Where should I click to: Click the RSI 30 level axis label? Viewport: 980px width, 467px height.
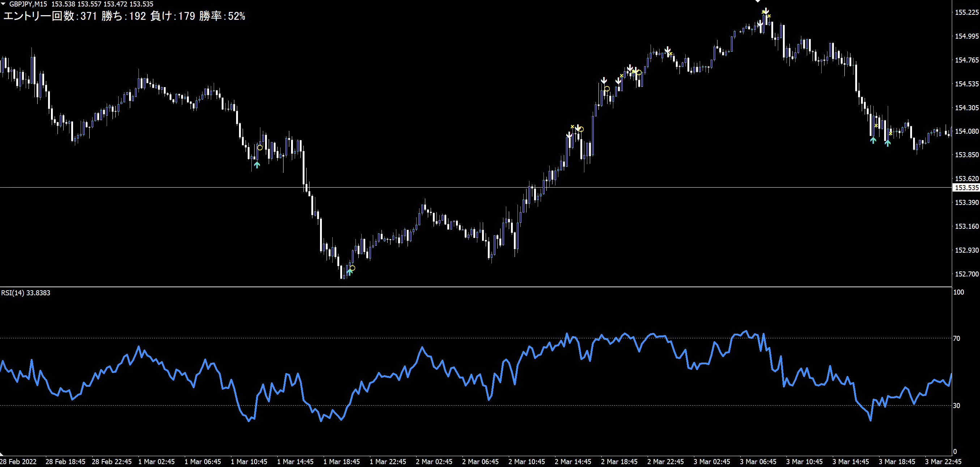coord(956,406)
